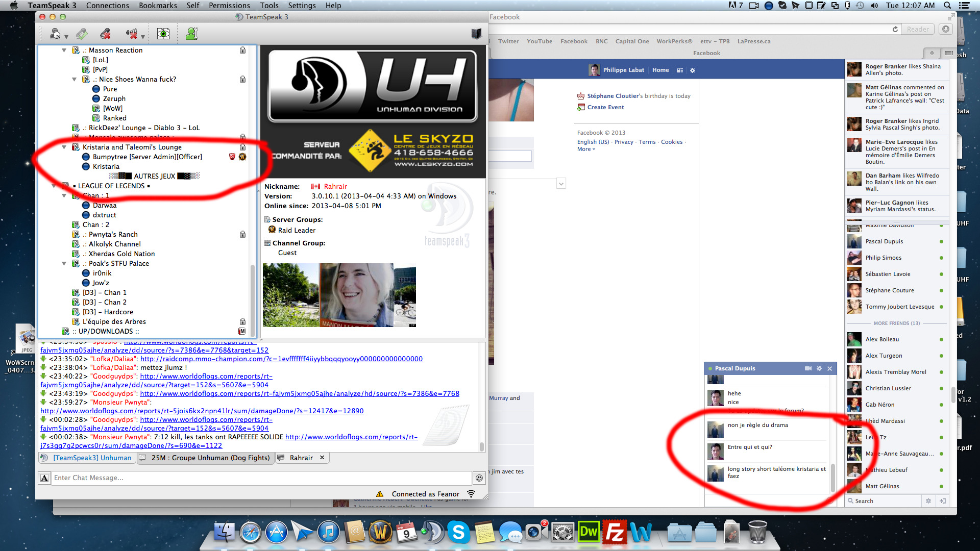Collapse Nice Shoes channel subtree
980x551 pixels.
click(x=75, y=80)
